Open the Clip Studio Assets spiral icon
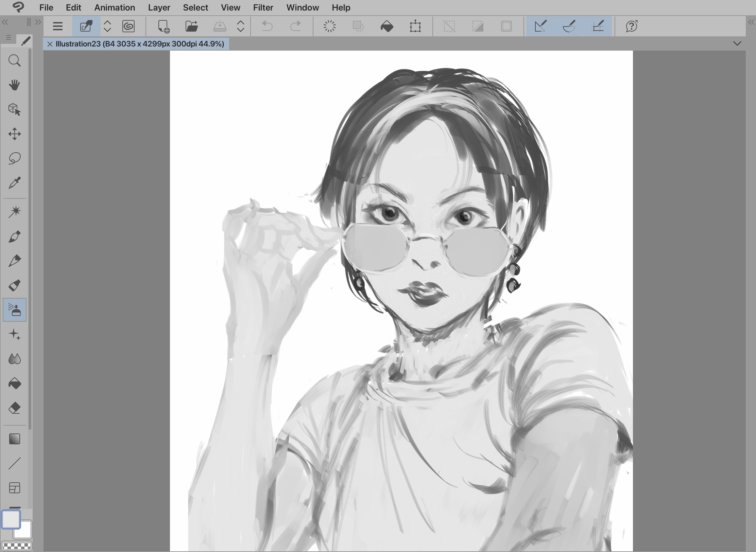The height and width of the screenshot is (552, 756). tap(128, 26)
